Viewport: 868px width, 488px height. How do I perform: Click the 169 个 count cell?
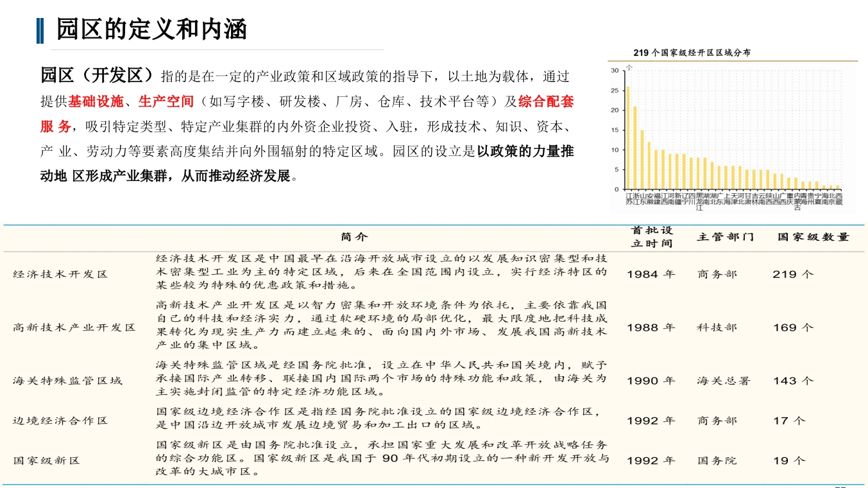pyautogui.click(x=793, y=327)
